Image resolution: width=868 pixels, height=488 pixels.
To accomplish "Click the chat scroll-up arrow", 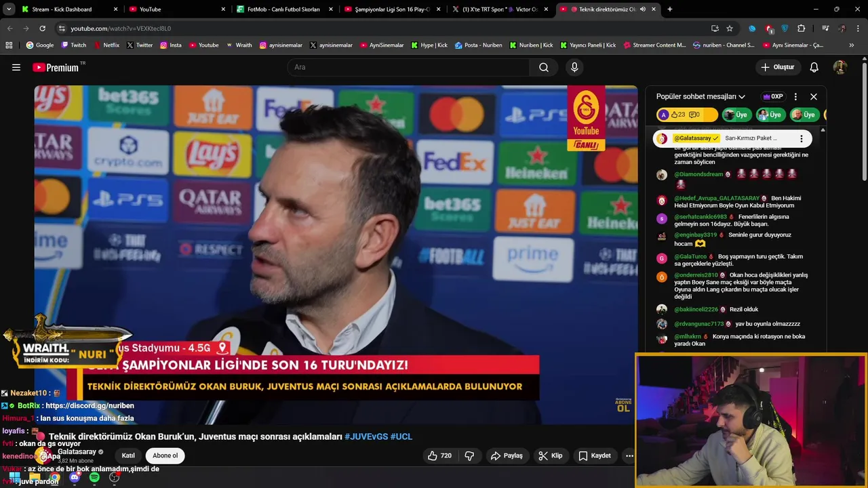I will pos(823,129).
